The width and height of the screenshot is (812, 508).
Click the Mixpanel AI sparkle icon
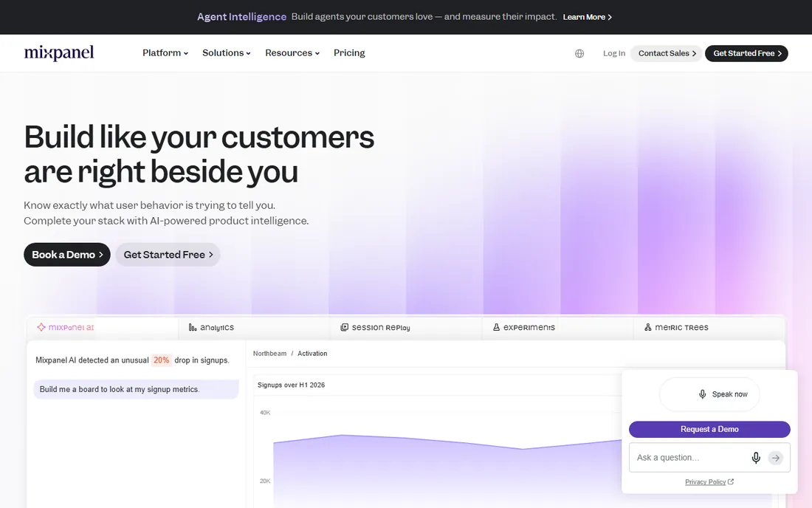pyautogui.click(x=41, y=327)
